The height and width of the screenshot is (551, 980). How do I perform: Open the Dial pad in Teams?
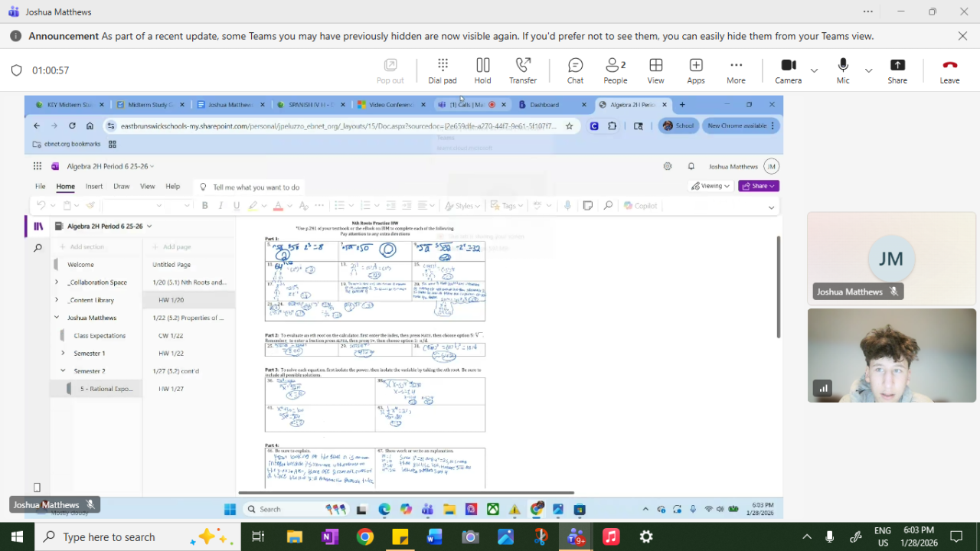tap(443, 70)
